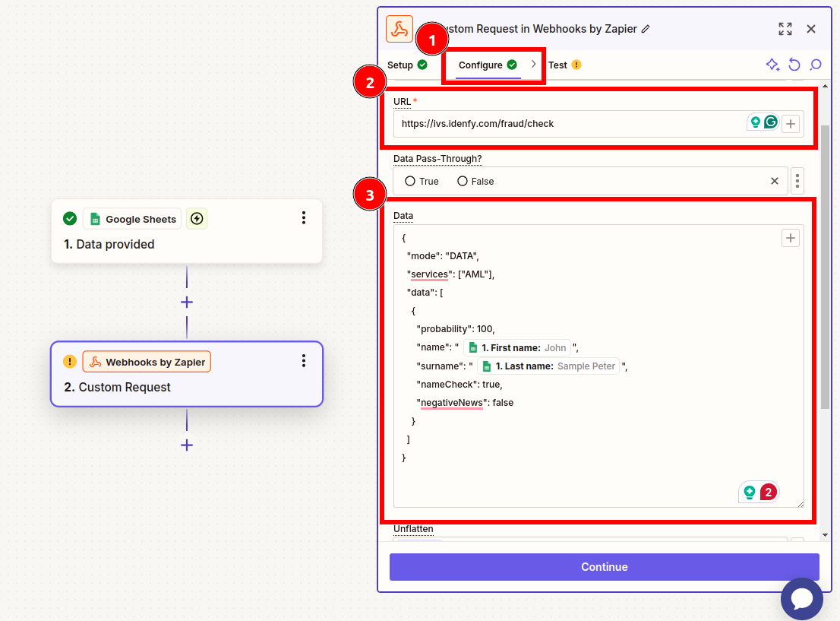Click the Continue button
Image resolution: width=840 pixels, height=621 pixels.
coord(604,567)
